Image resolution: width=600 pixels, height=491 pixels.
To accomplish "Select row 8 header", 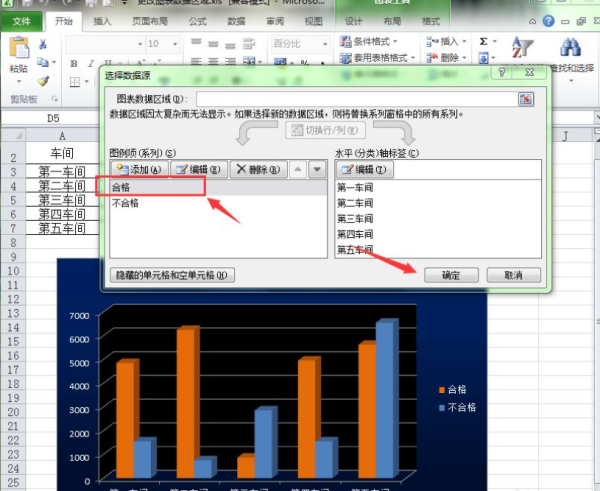I will (13, 243).
